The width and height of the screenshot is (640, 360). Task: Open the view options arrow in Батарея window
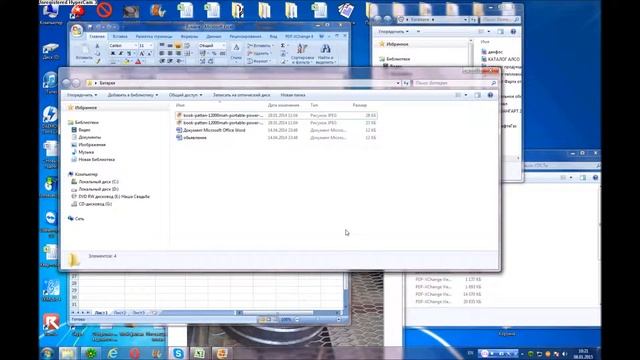click(x=466, y=95)
